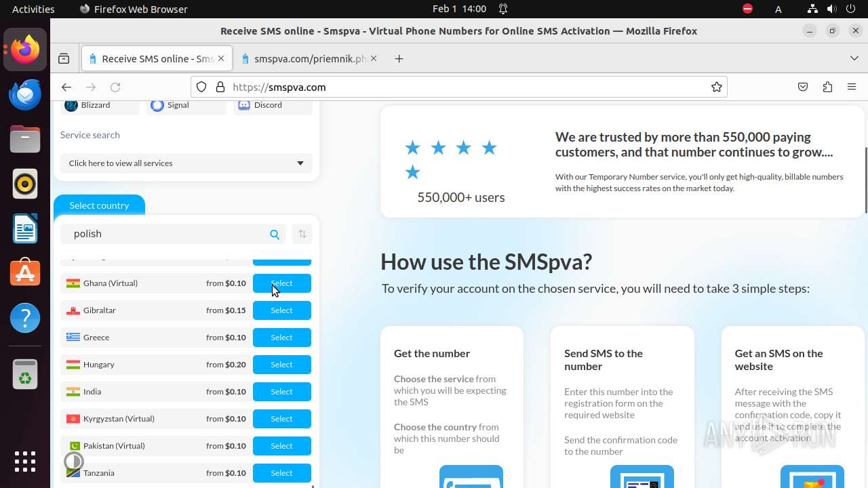Reload the current page
Viewport: 868px width, 488px height.
coord(115,87)
